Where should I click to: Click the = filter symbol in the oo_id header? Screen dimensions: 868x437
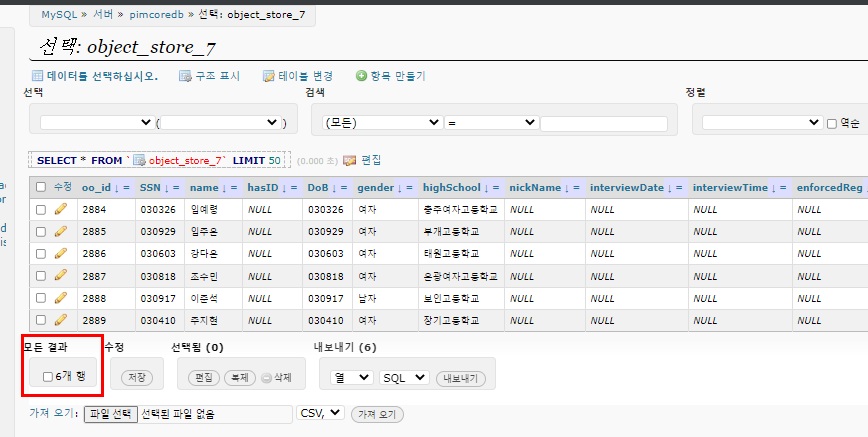click(x=127, y=188)
